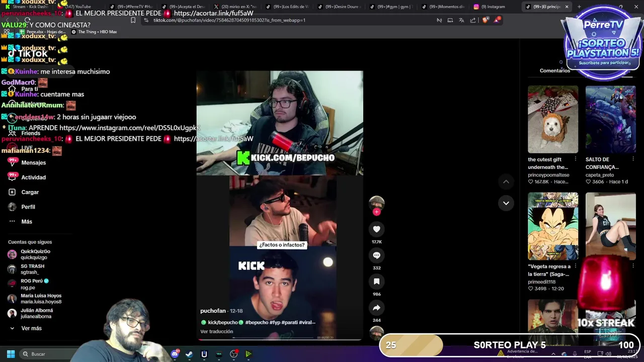Image resolution: width=644 pixels, height=362 pixels.
Task: Open the Maria Luisa Hoyos account
Action: (x=35, y=299)
